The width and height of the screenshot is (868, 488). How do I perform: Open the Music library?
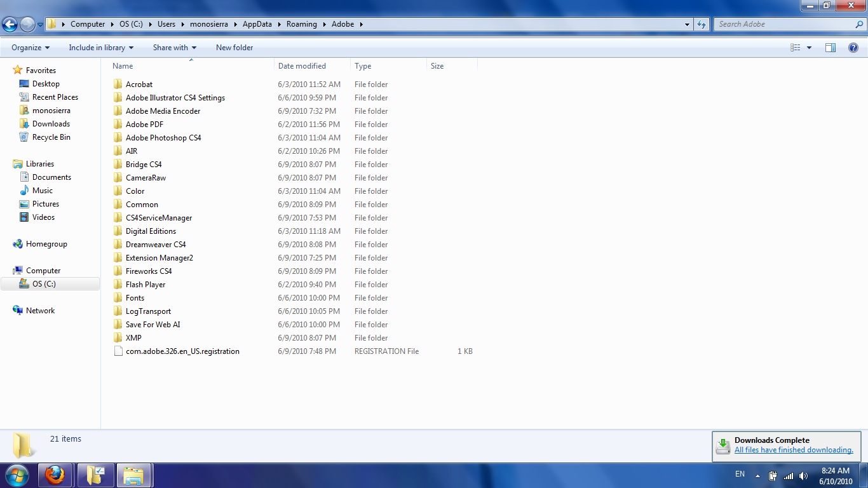point(43,191)
